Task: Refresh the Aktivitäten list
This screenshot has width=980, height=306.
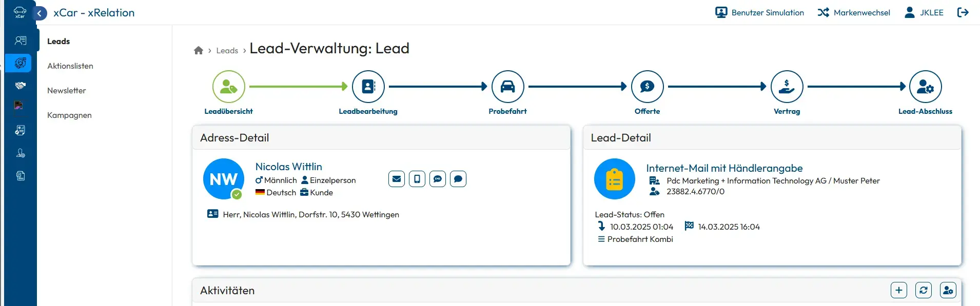Action: pyautogui.click(x=924, y=290)
